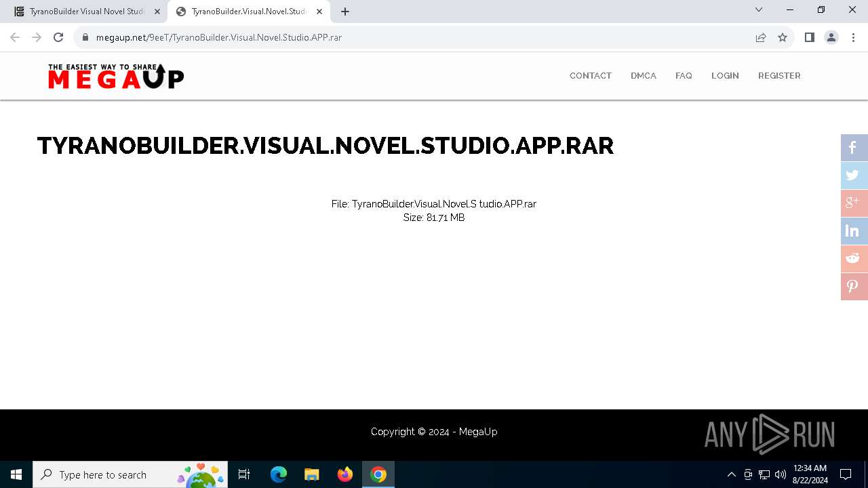Open File Explorer from taskbar

(312, 474)
